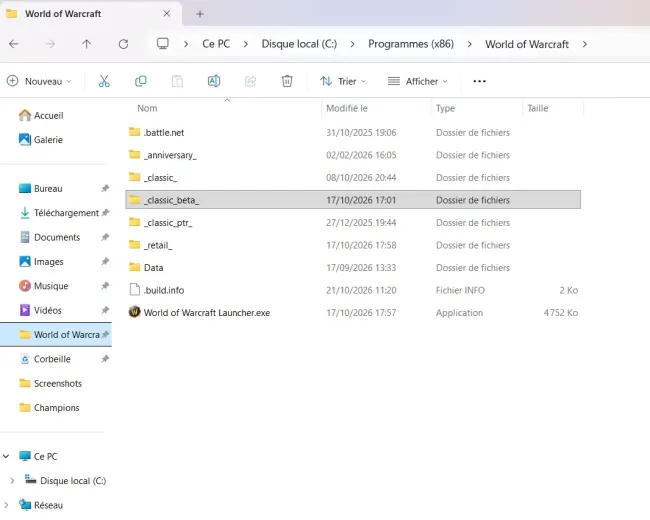This screenshot has width=650, height=520.
Task: Select the World of Warcraft window tab
Action: pyautogui.click(x=91, y=14)
